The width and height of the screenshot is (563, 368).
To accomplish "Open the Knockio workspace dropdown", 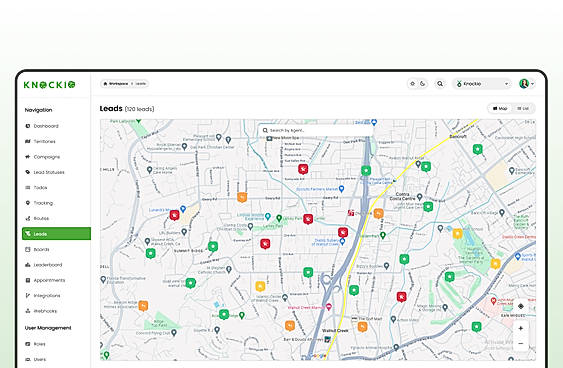I will click(482, 84).
